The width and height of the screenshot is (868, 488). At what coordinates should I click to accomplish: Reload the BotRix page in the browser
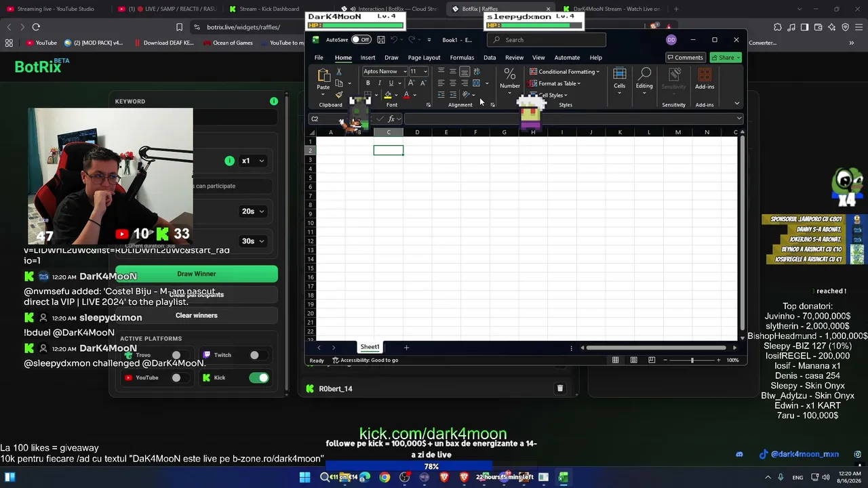[36, 27]
